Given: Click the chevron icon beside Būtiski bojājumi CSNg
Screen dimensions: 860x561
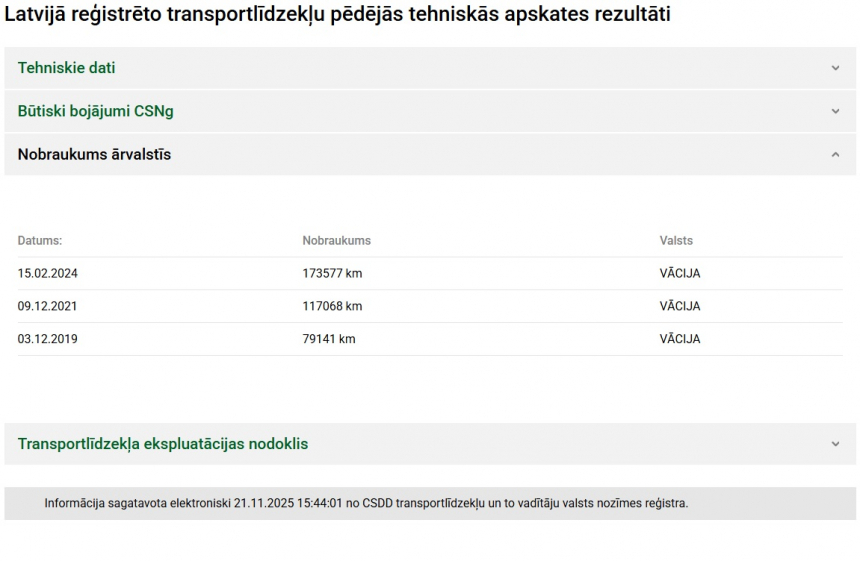Looking at the screenshot, I should pyautogui.click(x=835, y=111).
